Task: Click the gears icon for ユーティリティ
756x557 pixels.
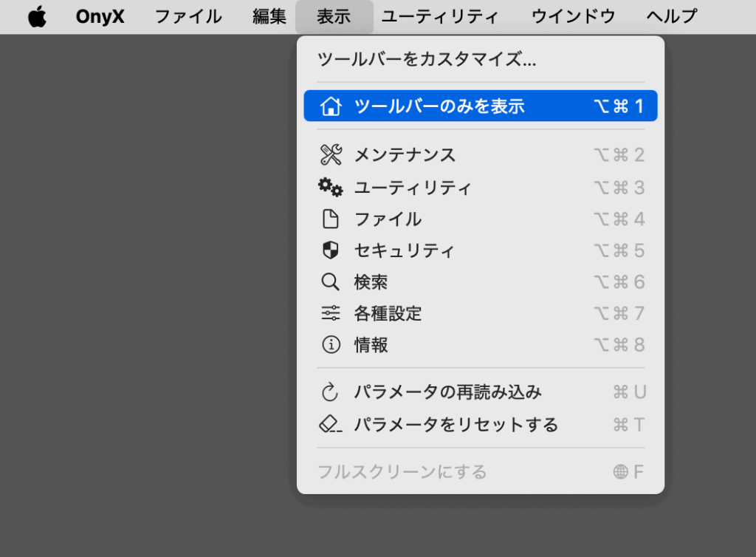Action: (x=331, y=188)
